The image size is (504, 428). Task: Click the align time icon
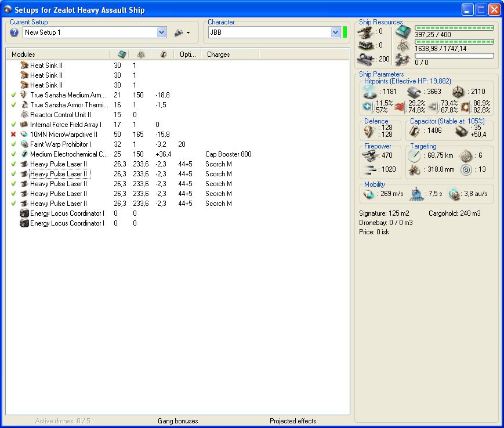[x=416, y=194]
